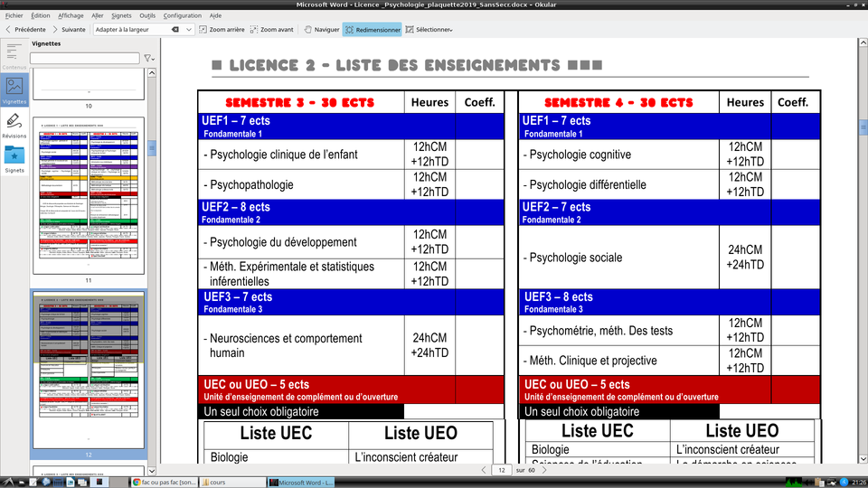Select the Naviguer hand tool
Viewport: 868px width, 488px height.
[322, 29]
